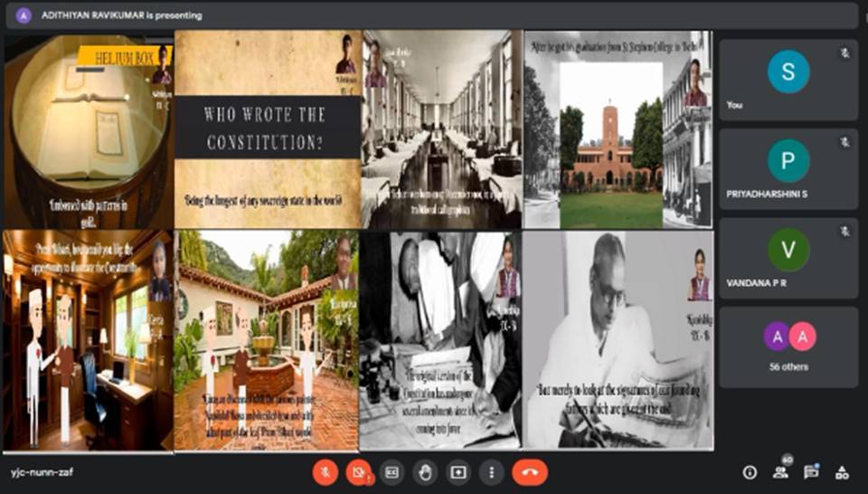
Task: Click the Helium Box slide image
Action: (x=88, y=129)
